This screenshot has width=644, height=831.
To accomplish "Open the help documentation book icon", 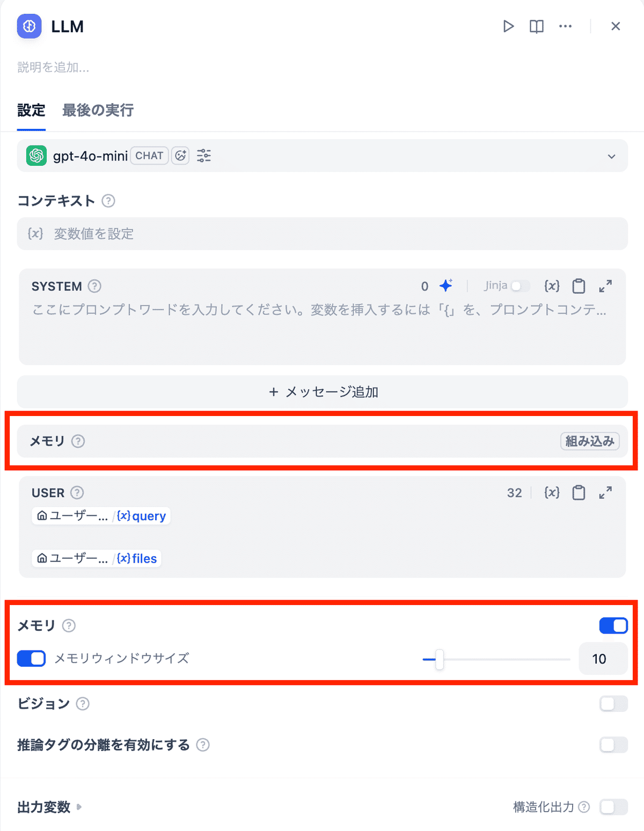I will tap(537, 26).
